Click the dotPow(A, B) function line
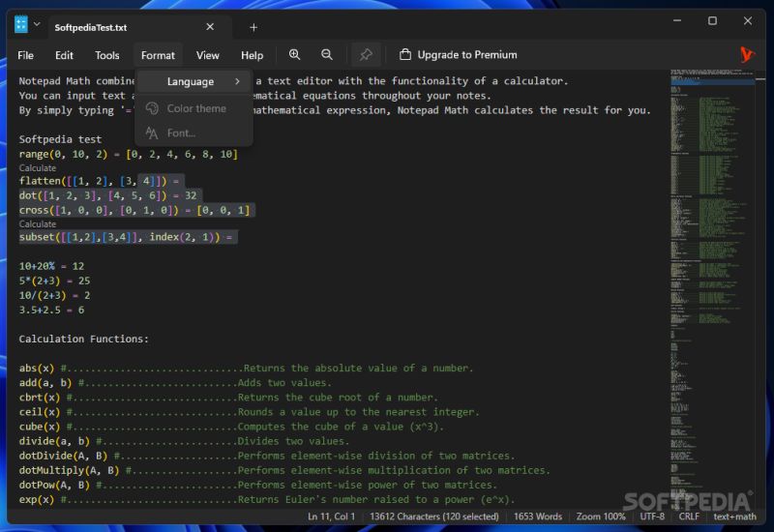774x532 pixels. pyautogui.click(x=257, y=486)
